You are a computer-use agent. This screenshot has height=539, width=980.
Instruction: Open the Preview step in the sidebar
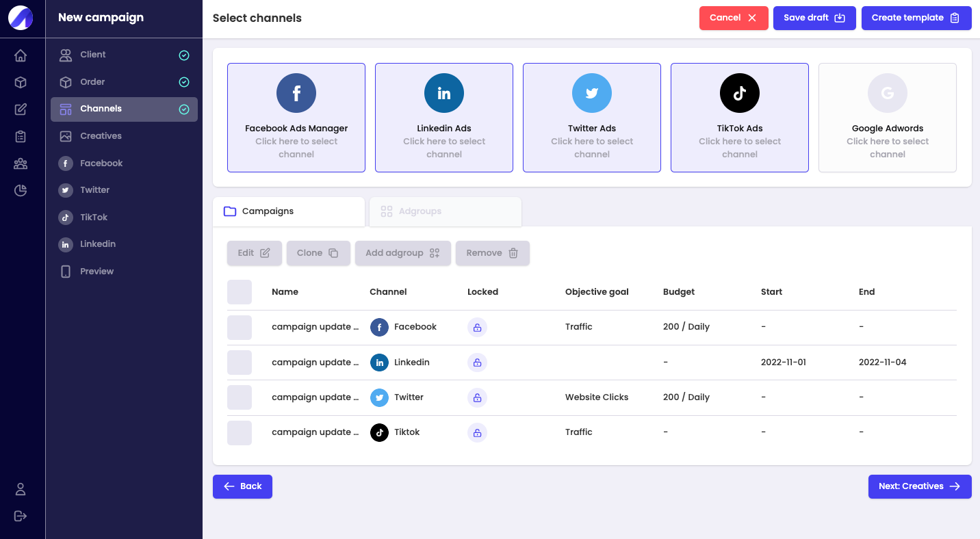(124, 272)
